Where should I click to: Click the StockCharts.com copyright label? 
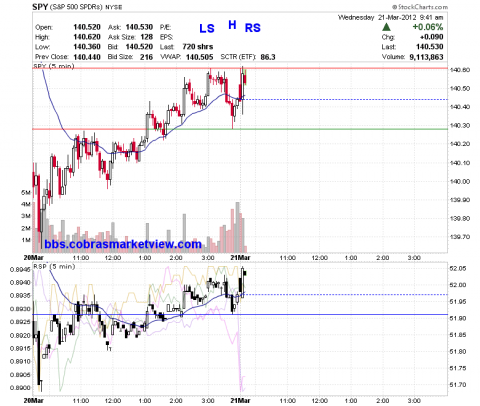pos(420,7)
